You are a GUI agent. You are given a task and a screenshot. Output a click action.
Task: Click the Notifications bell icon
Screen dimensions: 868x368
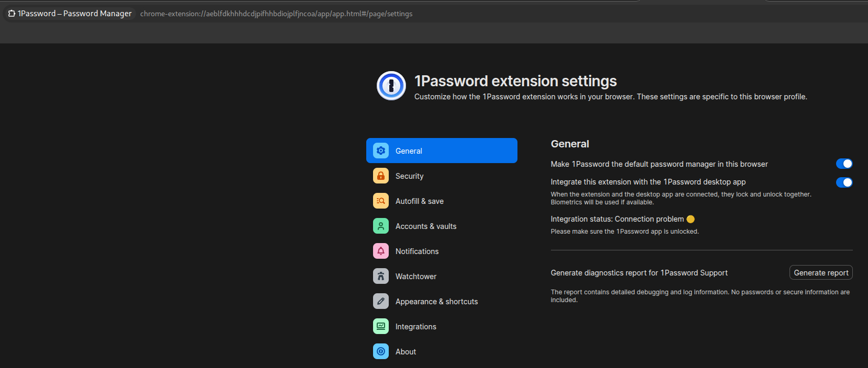tap(381, 251)
